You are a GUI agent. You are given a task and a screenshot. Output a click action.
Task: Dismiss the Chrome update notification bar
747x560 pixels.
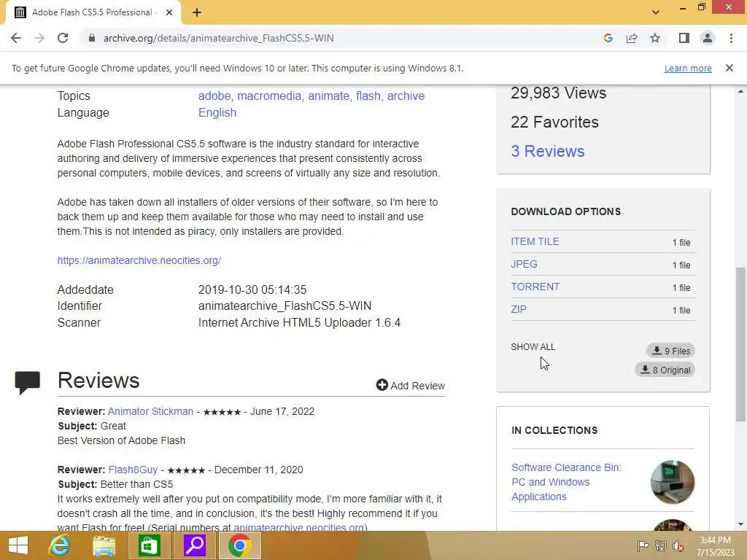point(729,68)
